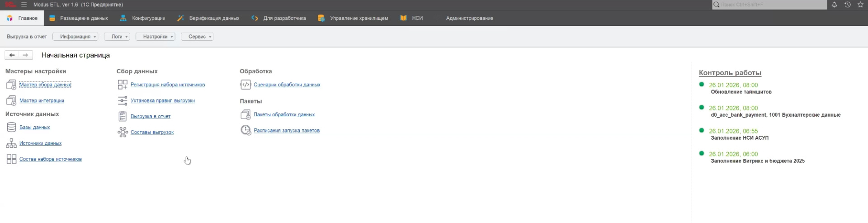This screenshot has width=868, height=223.
Task: Open the Составы выгрузок link
Action: click(x=152, y=132)
